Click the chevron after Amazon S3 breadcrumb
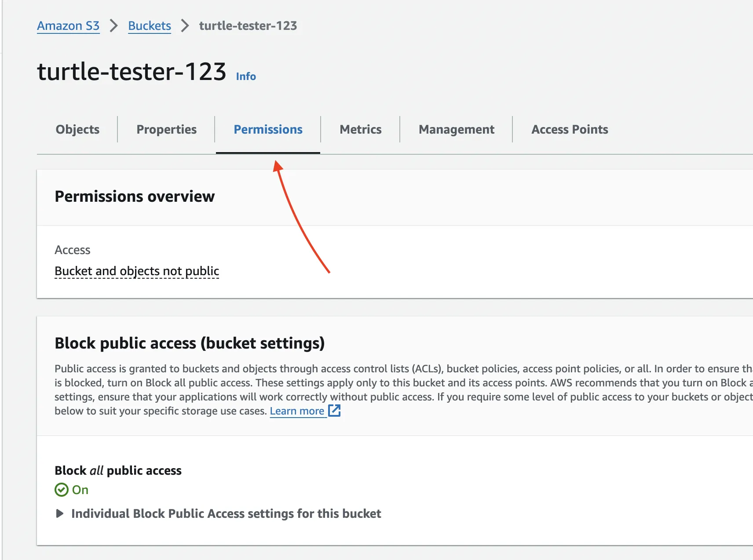The height and width of the screenshot is (560, 753). pos(114,26)
